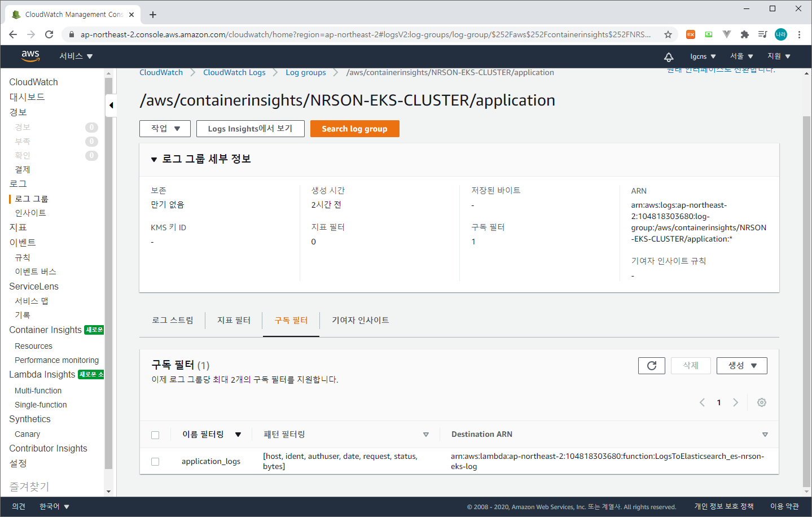Collapse 로그 그룹 세부 정보 section
Screen dimensions: 812x517
click(x=154, y=160)
